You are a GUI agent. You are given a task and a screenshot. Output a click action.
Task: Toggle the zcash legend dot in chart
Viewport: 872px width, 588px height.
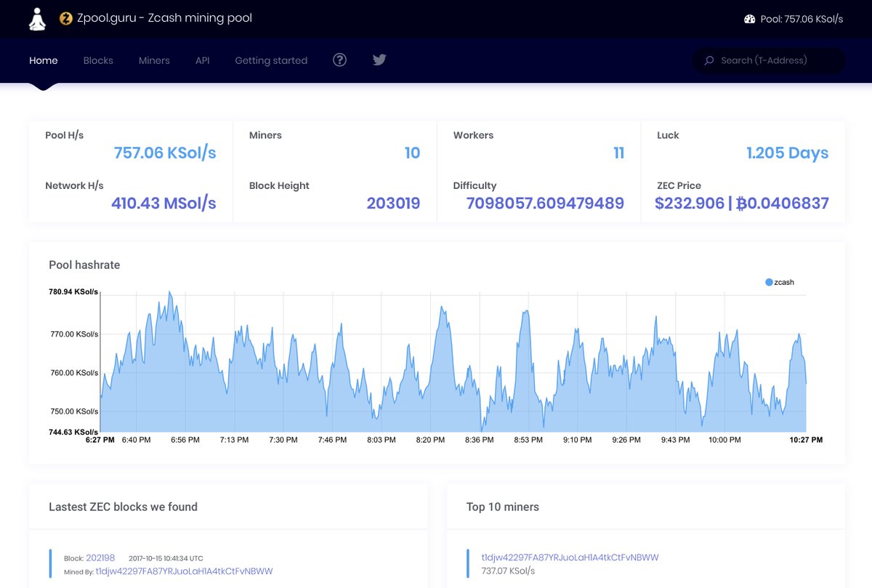[769, 282]
